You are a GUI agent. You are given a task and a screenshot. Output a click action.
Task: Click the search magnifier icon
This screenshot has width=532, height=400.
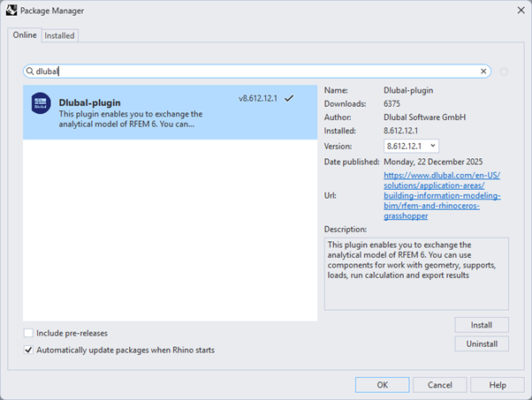click(30, 71)
